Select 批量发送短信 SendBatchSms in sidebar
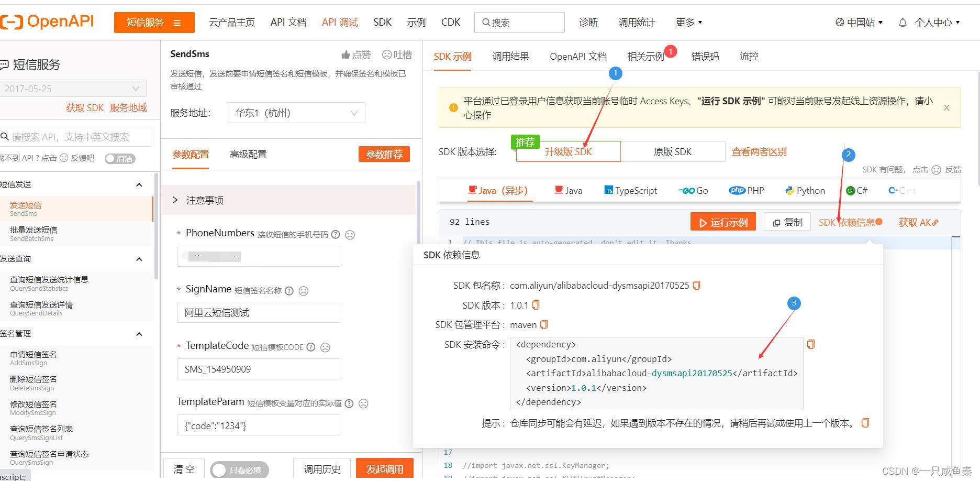The height and width of the screenshot is (481, 980). click(76, 234)
